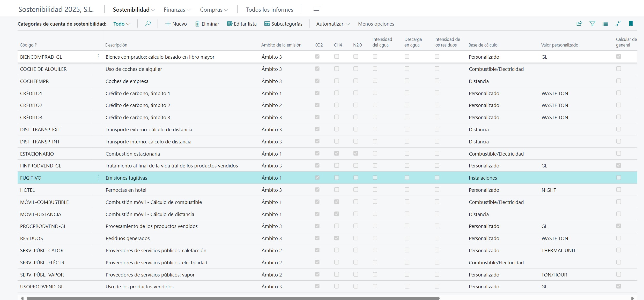This screenshot has width=644, height=300.
Task: Select the COCHE DE ALQUILER code cell
Action: 43,69
